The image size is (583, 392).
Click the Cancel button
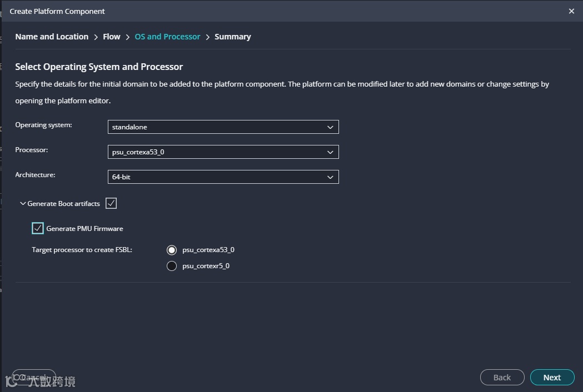34,378
